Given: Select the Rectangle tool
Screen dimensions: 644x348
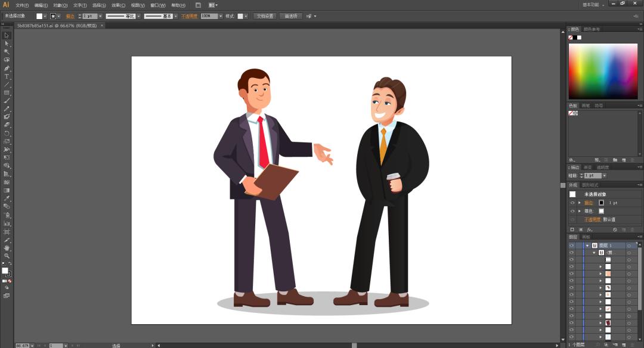Looking at the screenshot, I should [7, 93].
